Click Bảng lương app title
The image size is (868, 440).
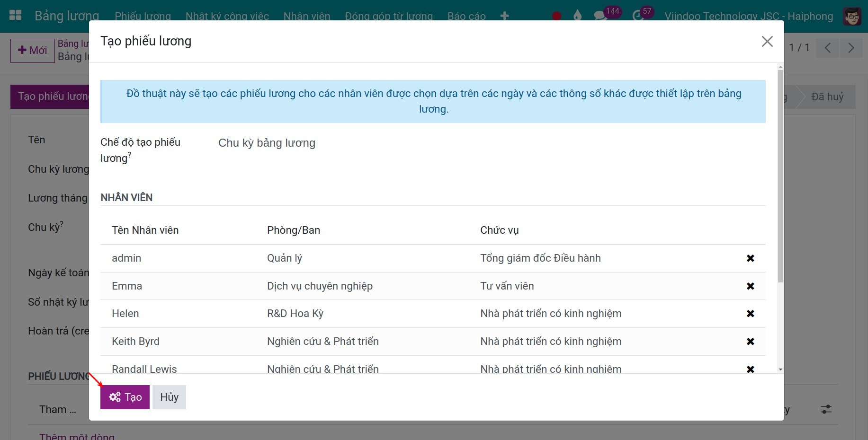[x=67, y=16]
